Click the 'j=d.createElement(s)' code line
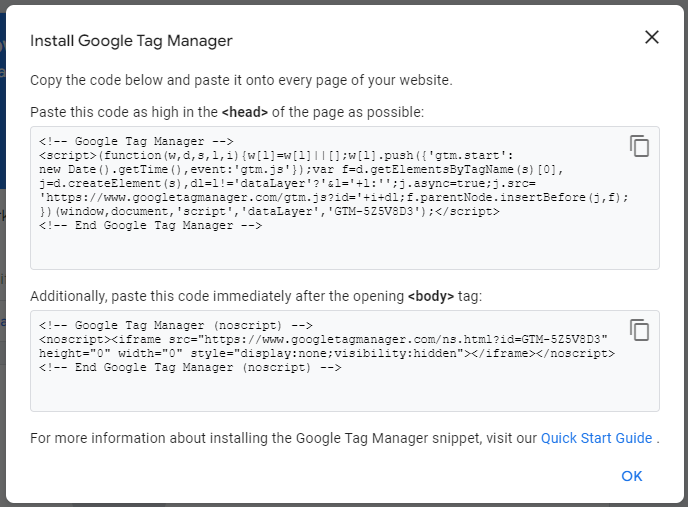Image resolution: width=688 pixels, height=507 pixels. click(287, 183)
